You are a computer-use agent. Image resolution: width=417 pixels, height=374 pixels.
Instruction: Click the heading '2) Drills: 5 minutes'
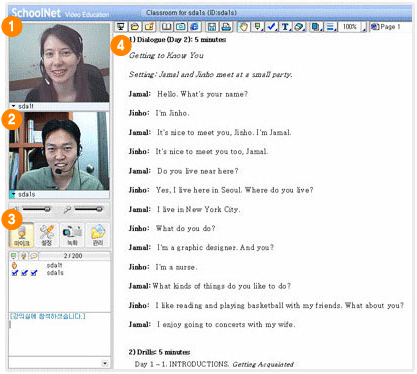[159, 352]
